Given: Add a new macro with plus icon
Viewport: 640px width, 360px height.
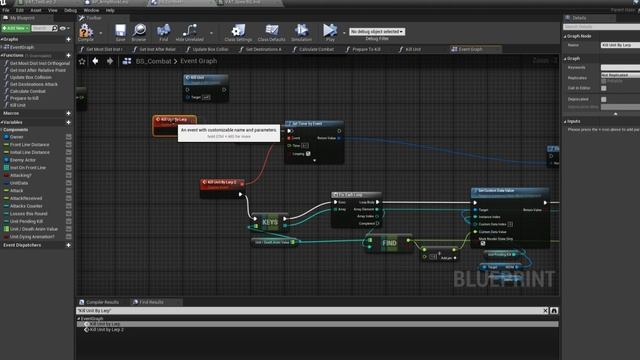Looking at the screenshot, I should point(69,113).
